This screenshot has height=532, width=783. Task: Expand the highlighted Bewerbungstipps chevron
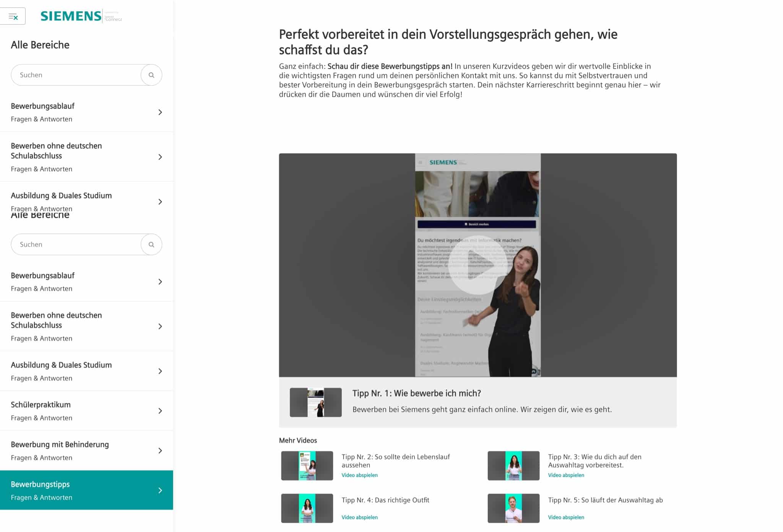click(160, 490)
